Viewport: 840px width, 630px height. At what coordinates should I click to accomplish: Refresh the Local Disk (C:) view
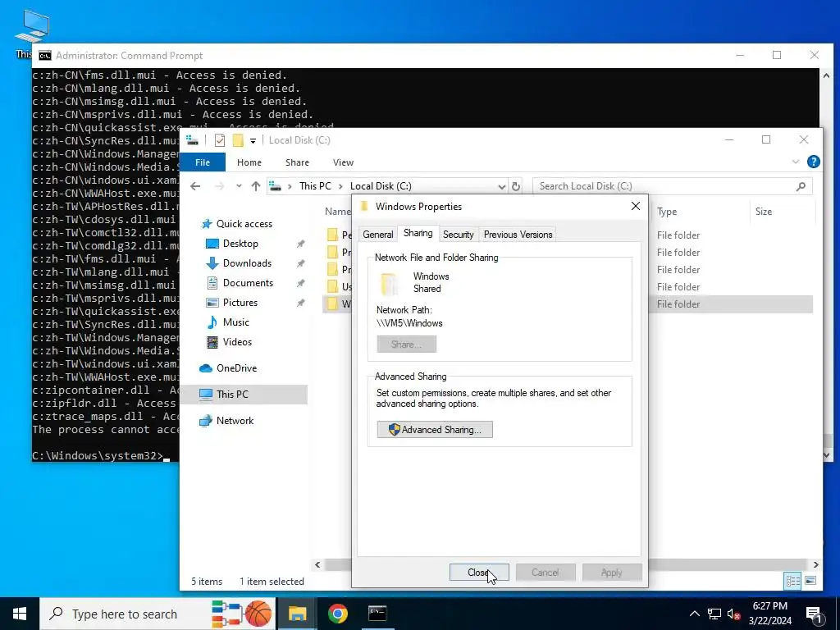[x=515, y=186]
